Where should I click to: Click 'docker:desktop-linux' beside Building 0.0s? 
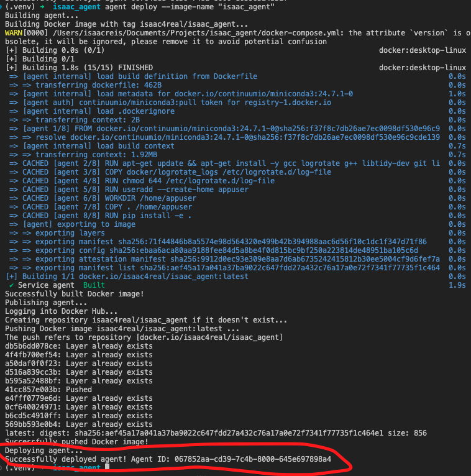pos(422,50)
